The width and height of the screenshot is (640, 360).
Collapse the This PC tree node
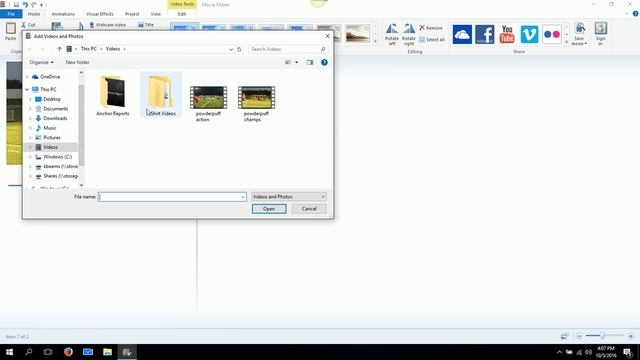tap(27, 89)
